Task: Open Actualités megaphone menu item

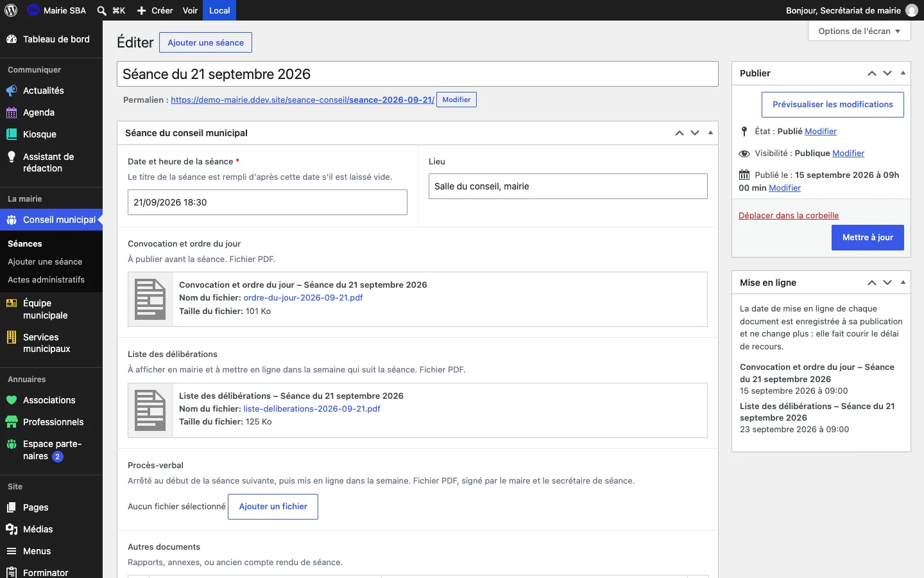Action: (x=51, y=91)
